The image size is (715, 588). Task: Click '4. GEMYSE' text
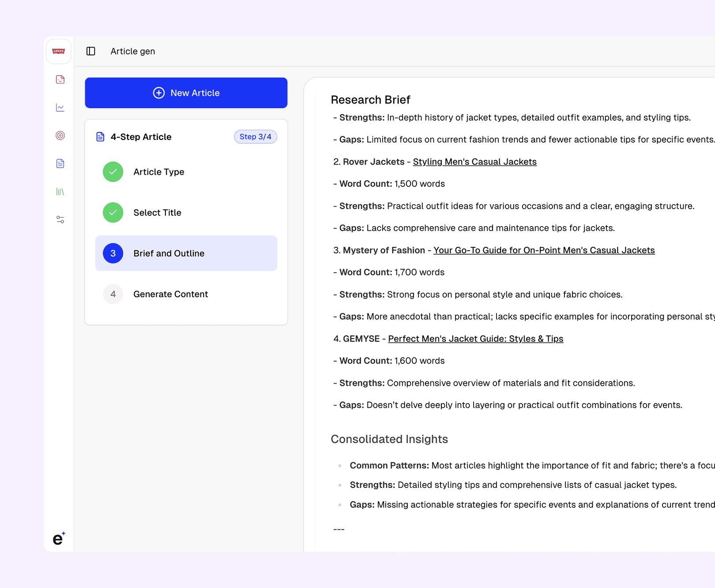(357, 339)
